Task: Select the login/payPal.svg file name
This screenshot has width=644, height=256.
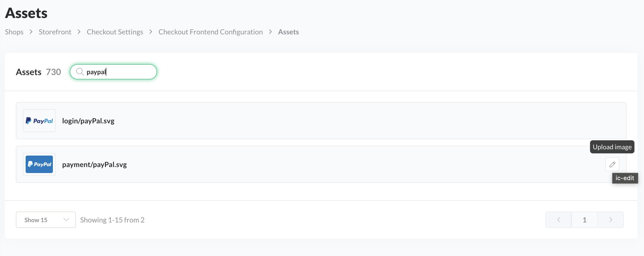Action: 88,121
